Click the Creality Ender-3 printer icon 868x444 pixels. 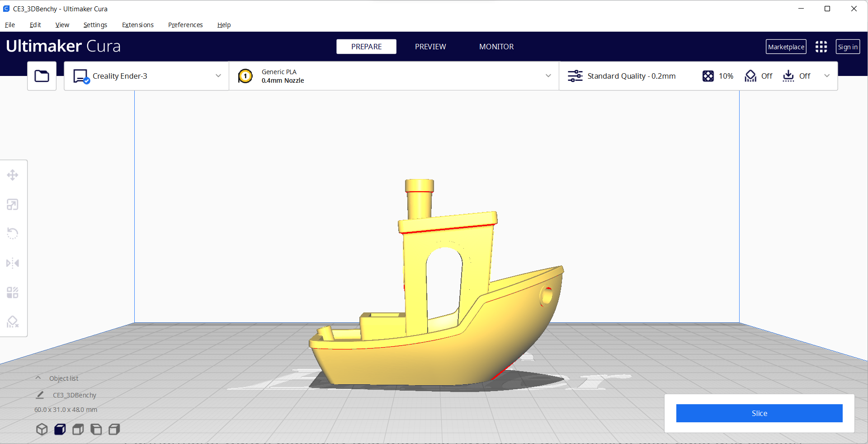click(x=81, y=76)
